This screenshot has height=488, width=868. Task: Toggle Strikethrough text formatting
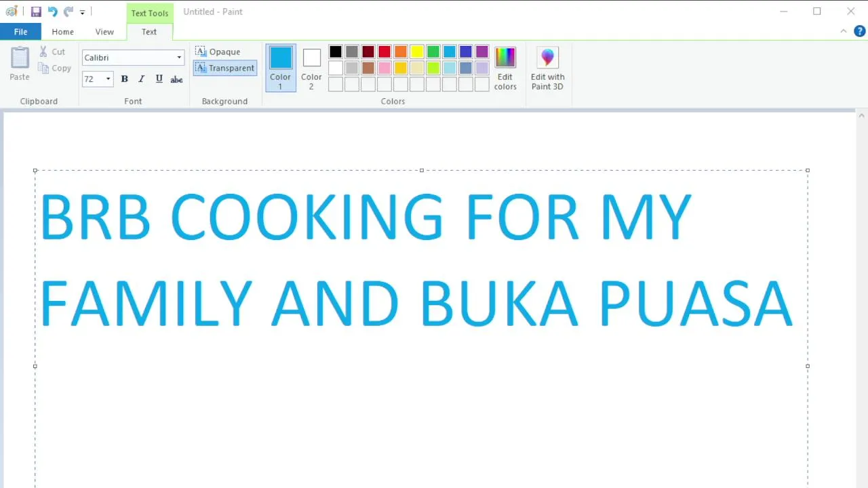coord(176,79)
